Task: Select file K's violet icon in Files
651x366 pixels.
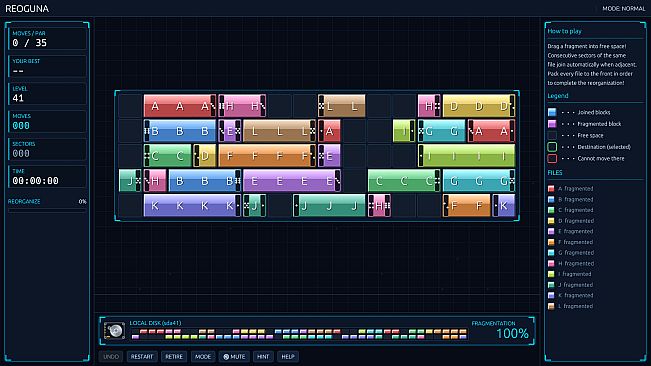Action: tap(551, 295)
